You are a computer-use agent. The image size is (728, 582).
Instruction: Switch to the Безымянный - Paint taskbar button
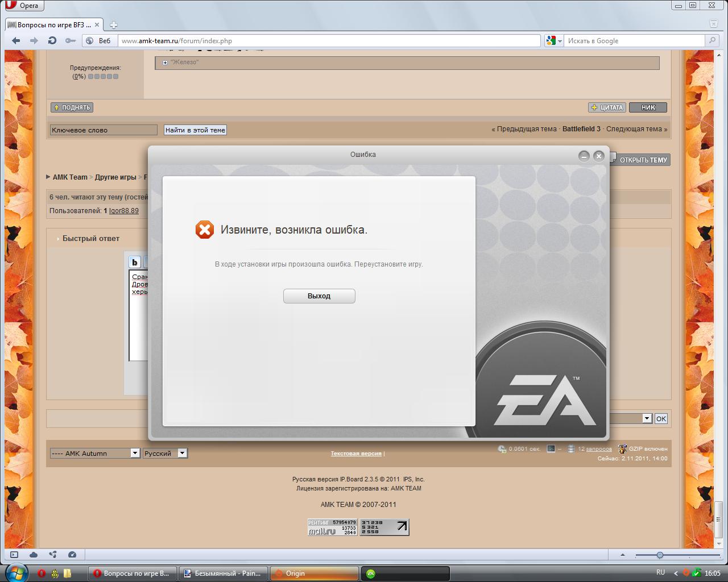pos(223,573)
